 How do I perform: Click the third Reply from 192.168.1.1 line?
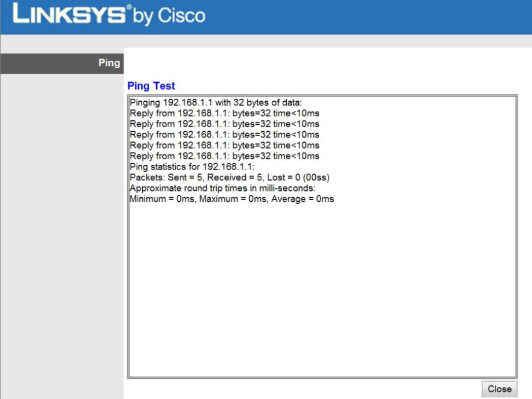pos(224,135)
